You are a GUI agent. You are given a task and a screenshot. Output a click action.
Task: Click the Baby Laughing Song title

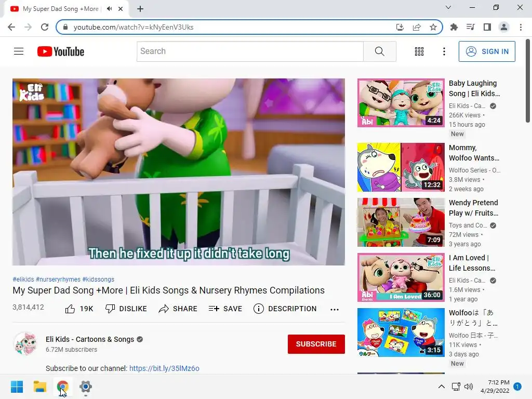(474, 88)
